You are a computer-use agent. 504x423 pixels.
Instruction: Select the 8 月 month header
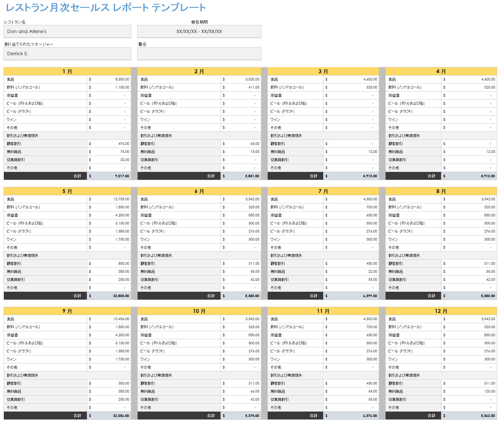click(x=441, y=191)
